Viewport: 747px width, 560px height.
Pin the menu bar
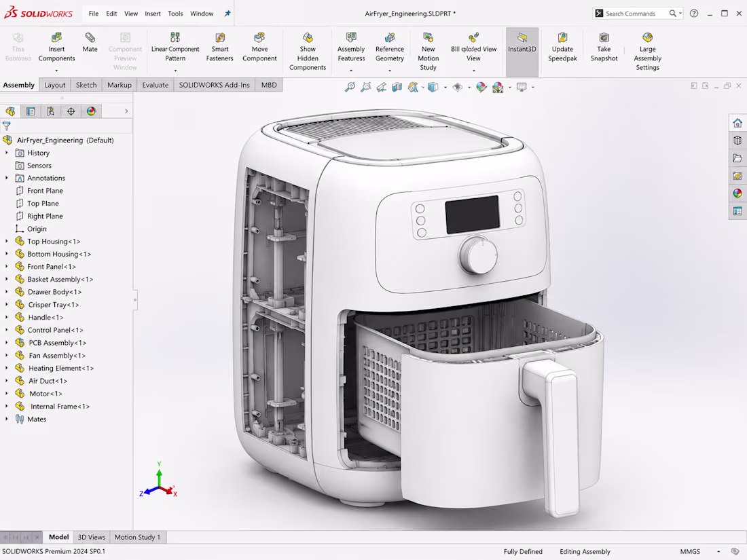tap(227, 14)
